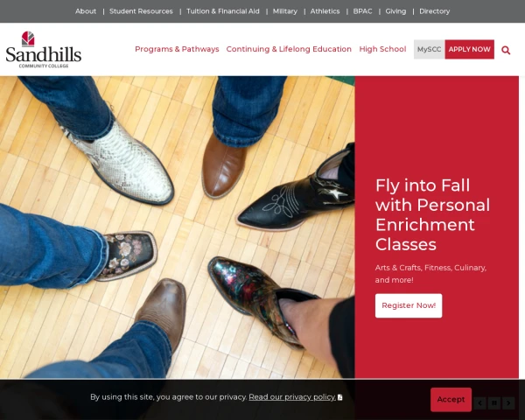Image resolution: width=525 pixels, height=420 pixels.
Task: Accept the privacy notice
Action: 451,400
